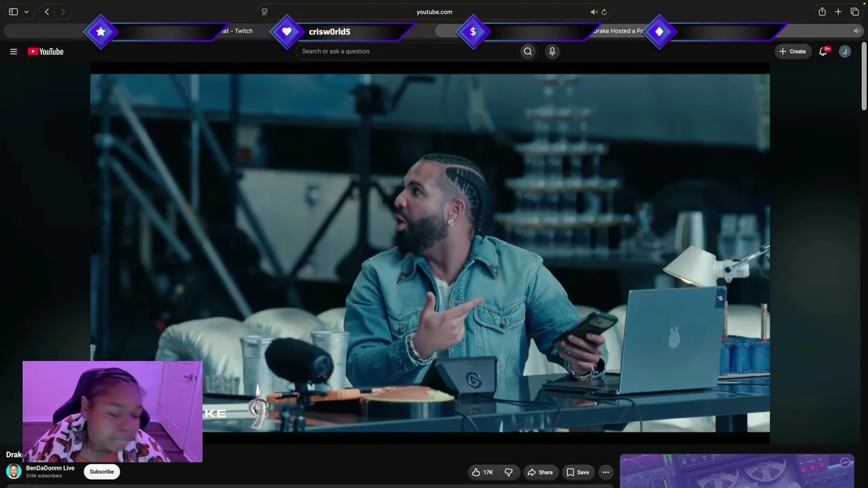Open the BenDaDonnn Live channel avatar
This screenshot has width=868, height=488.
point(14,472)
